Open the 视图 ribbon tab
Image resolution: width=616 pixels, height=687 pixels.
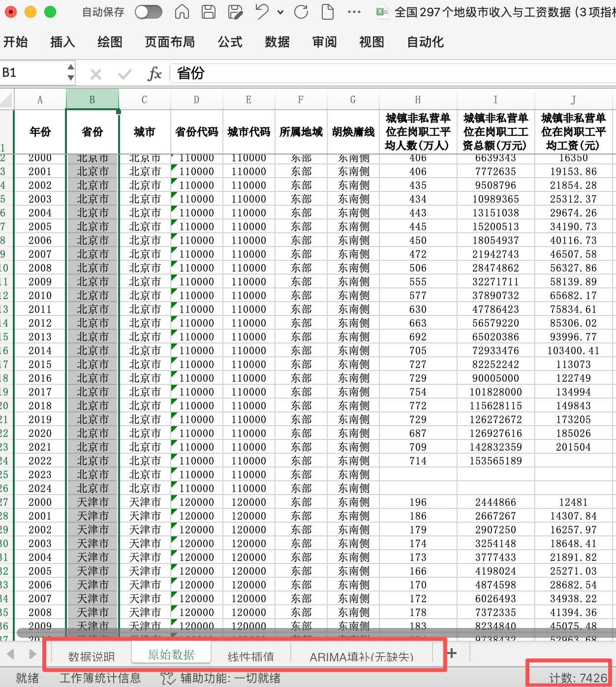coord(371,42)
